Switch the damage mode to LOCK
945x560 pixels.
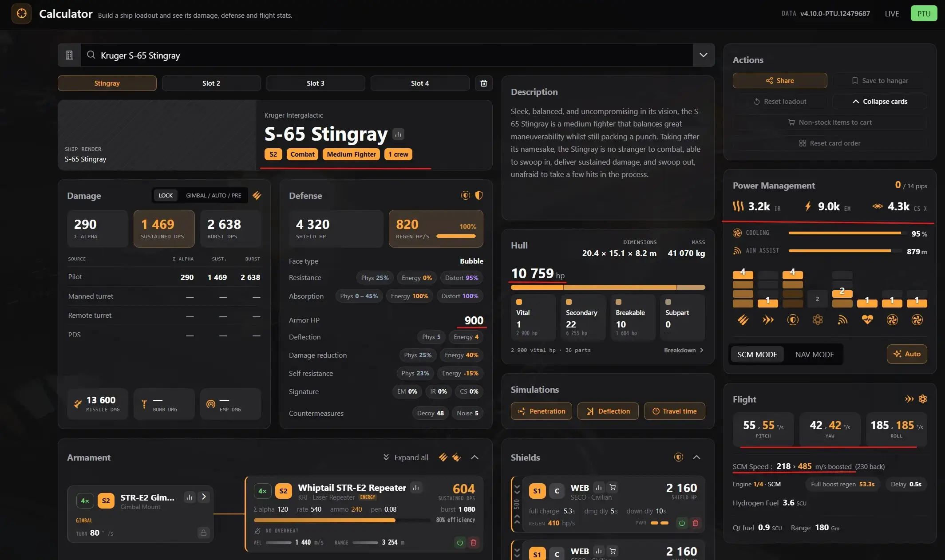(166, 195)
